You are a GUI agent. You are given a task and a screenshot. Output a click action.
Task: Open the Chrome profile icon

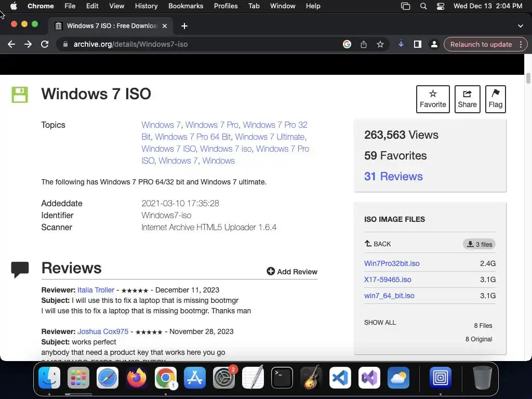pyautogui.click(x=434, y=44)
